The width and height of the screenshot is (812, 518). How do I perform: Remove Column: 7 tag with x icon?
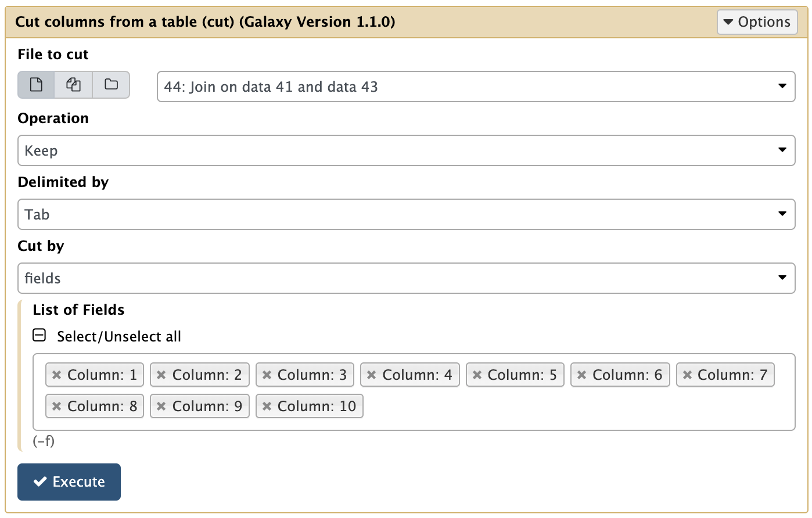coord(687,375)
